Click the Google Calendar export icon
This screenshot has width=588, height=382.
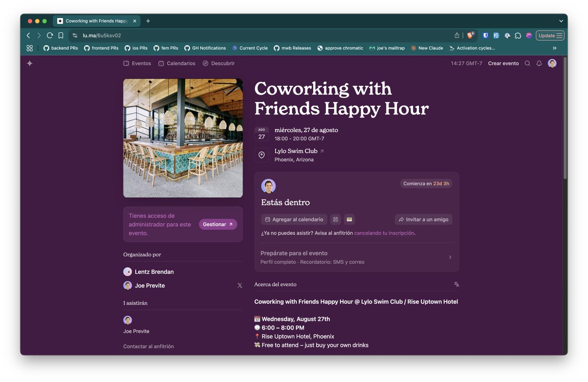(335, 219)
